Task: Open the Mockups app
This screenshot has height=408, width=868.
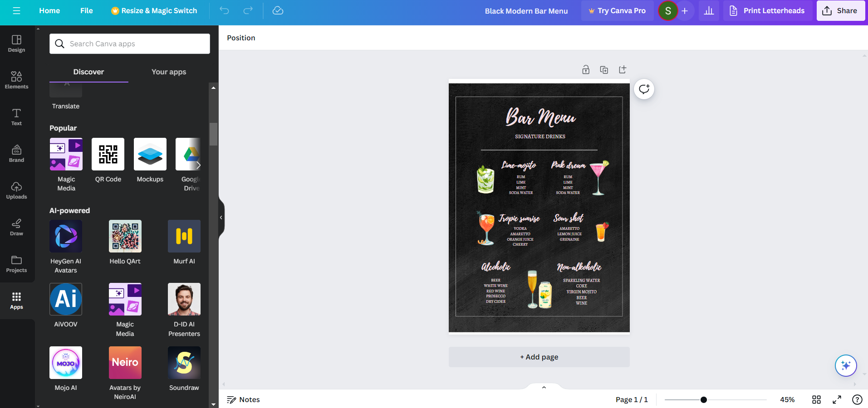Action: (x=150, y=155)
